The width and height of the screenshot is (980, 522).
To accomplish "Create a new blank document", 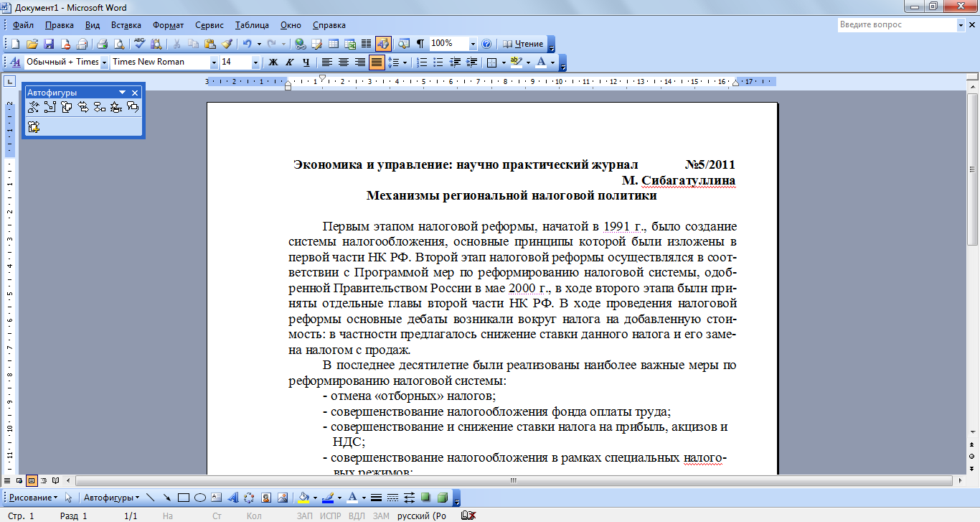I will click(x=16, y=44).
